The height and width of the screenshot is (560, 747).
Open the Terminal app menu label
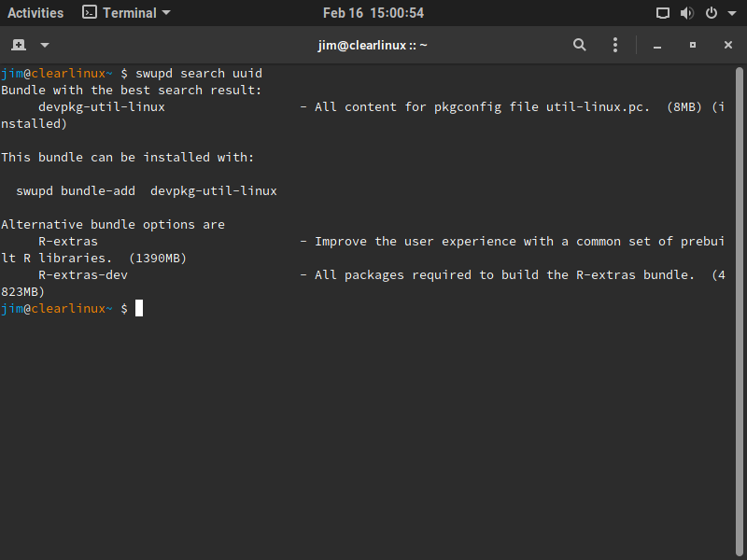pos(130,13)
